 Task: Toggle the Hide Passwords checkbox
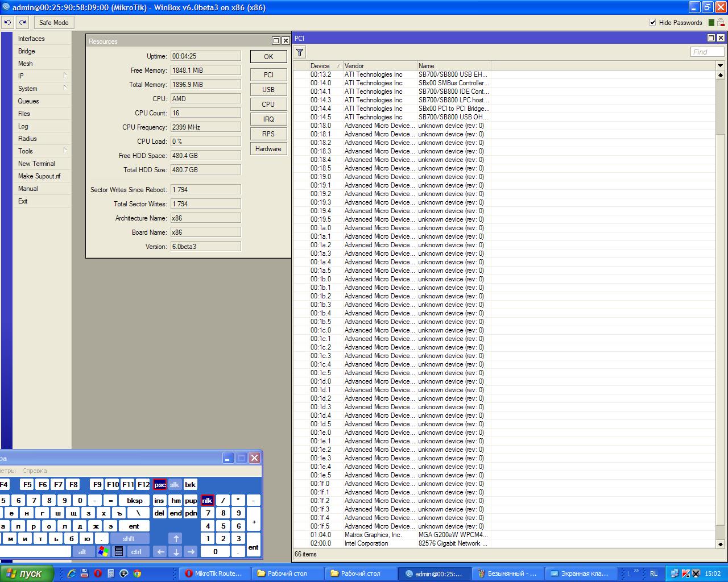coord(652,23)
